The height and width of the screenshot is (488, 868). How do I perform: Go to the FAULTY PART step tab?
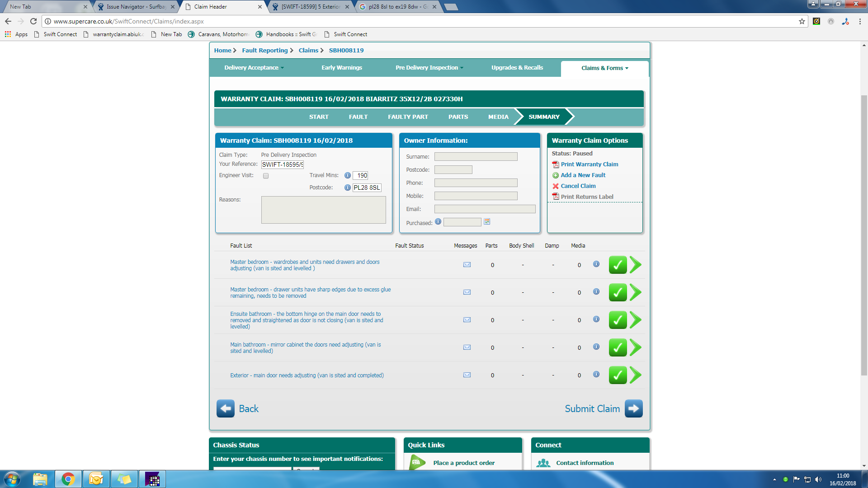tap(408, 117)
